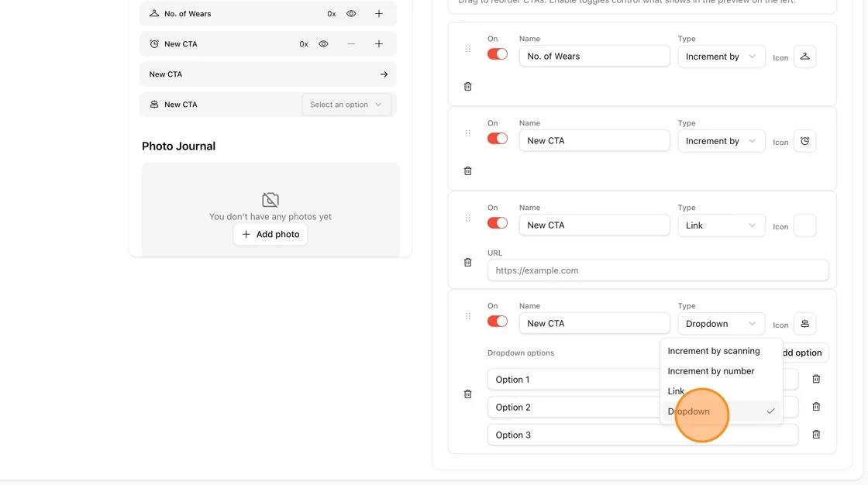Screen dimensions: 868x485
Task: Edit the Option 3 field
Action: 642,435
